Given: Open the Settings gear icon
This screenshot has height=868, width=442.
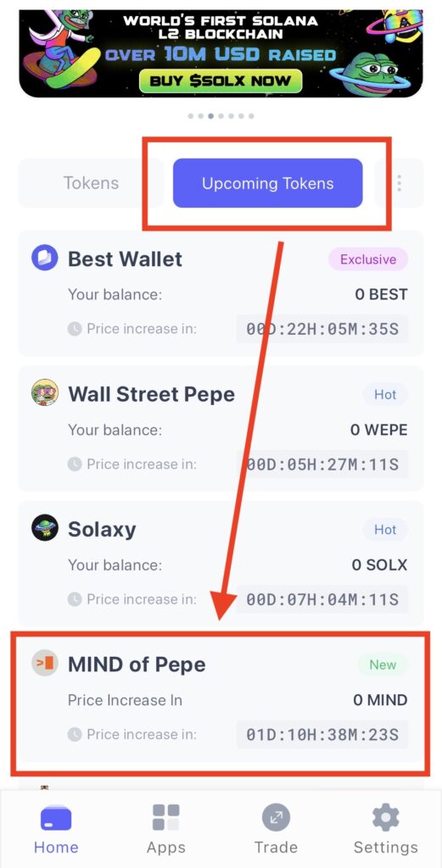Looking at the screenshot, I should [385, 817].
